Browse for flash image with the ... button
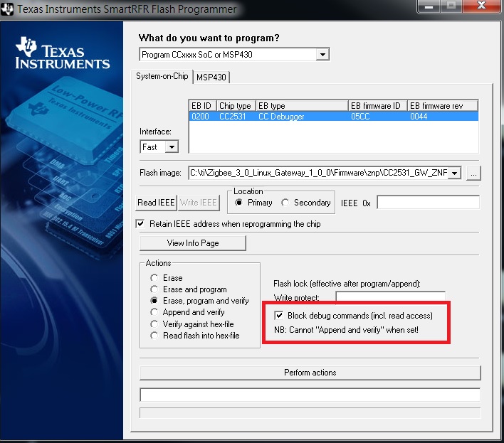The image size is (504, 443). click(x=473, y=174)
